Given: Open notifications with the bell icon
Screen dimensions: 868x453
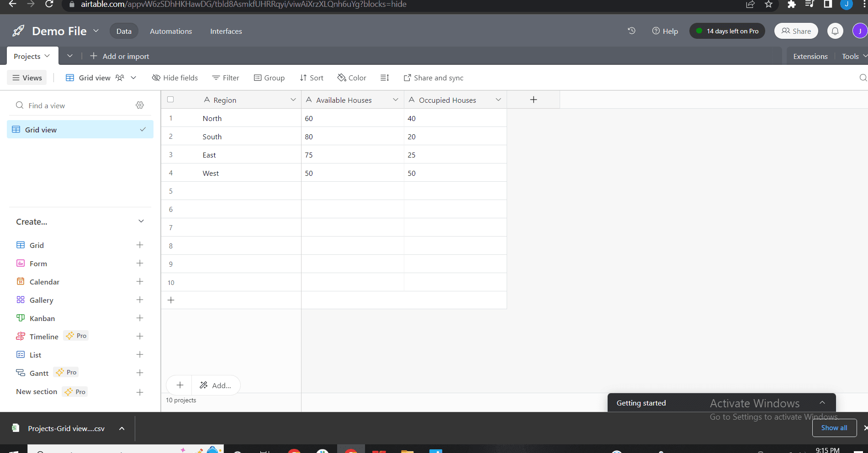Looking at the screenshot, I should (835, 31).
